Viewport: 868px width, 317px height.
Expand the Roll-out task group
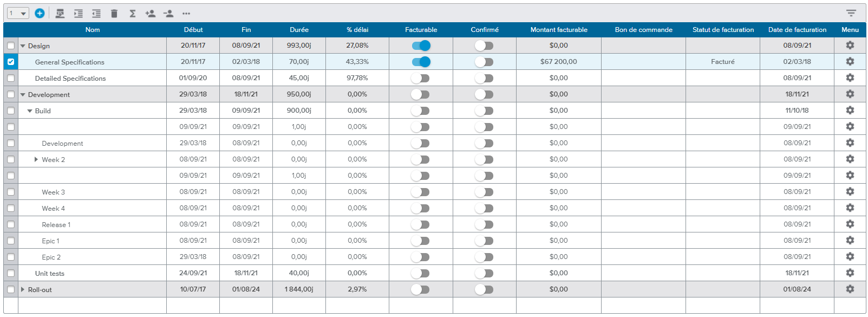(x=23, y=289)
